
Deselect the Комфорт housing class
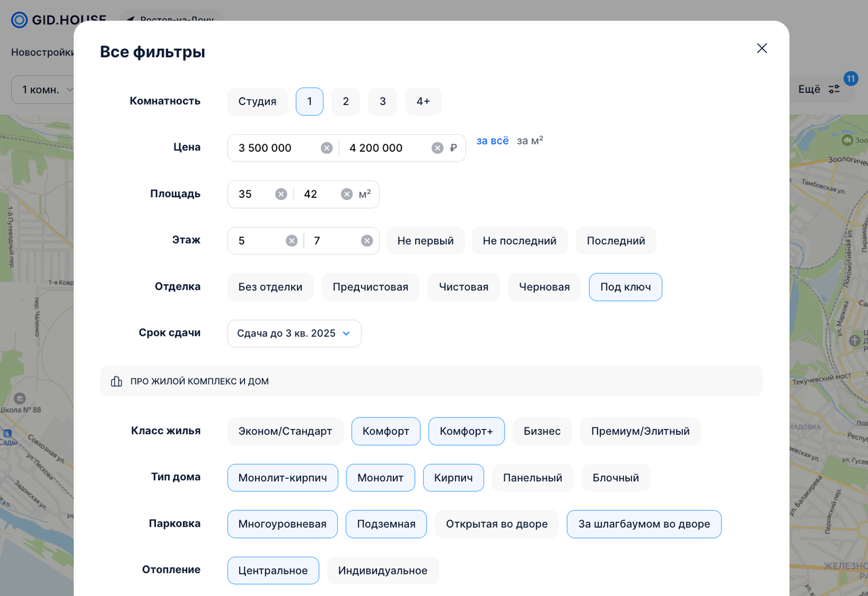[x=386, y=431]
